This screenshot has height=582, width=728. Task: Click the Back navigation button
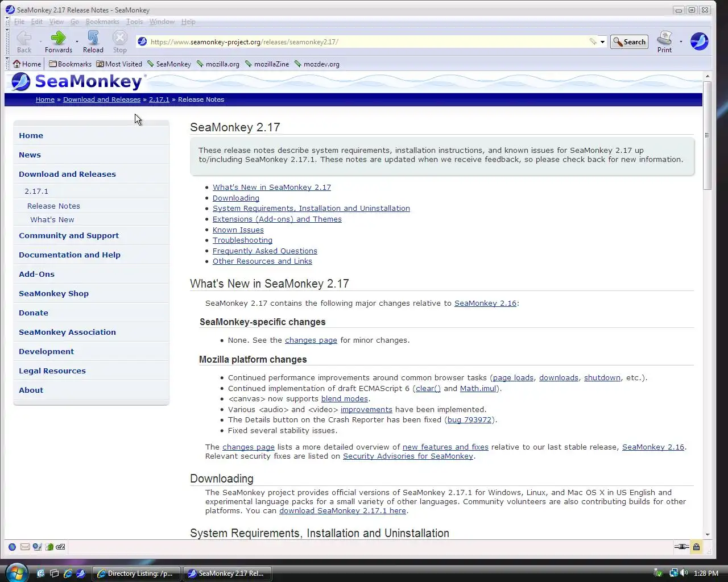[x=24, y=41]
